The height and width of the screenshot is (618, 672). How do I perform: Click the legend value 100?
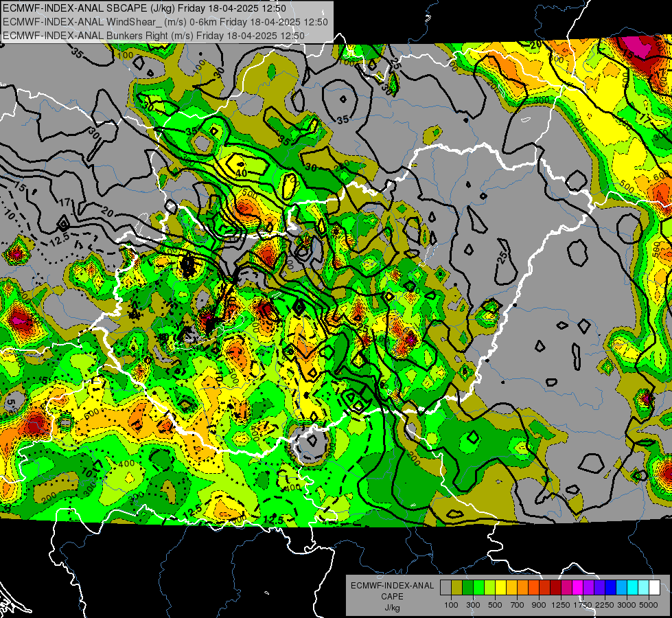click(451, 605)
